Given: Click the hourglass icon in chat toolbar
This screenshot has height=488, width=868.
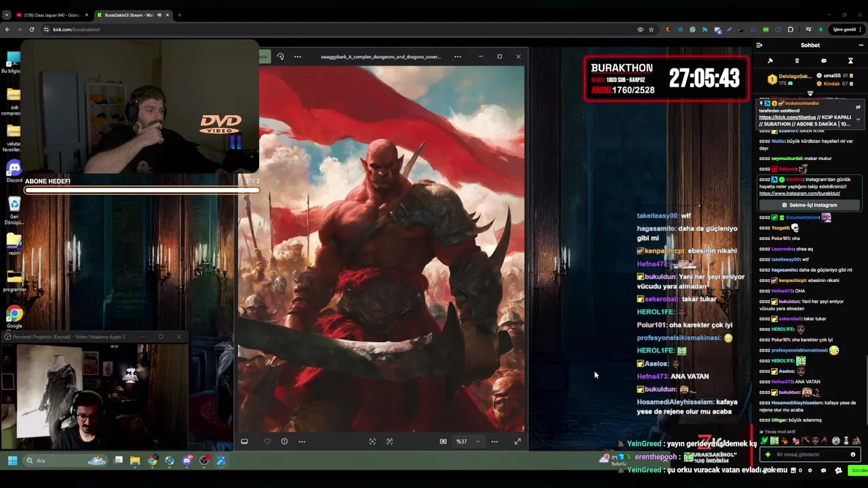Looking at the screenshot, I should [850, 61].
